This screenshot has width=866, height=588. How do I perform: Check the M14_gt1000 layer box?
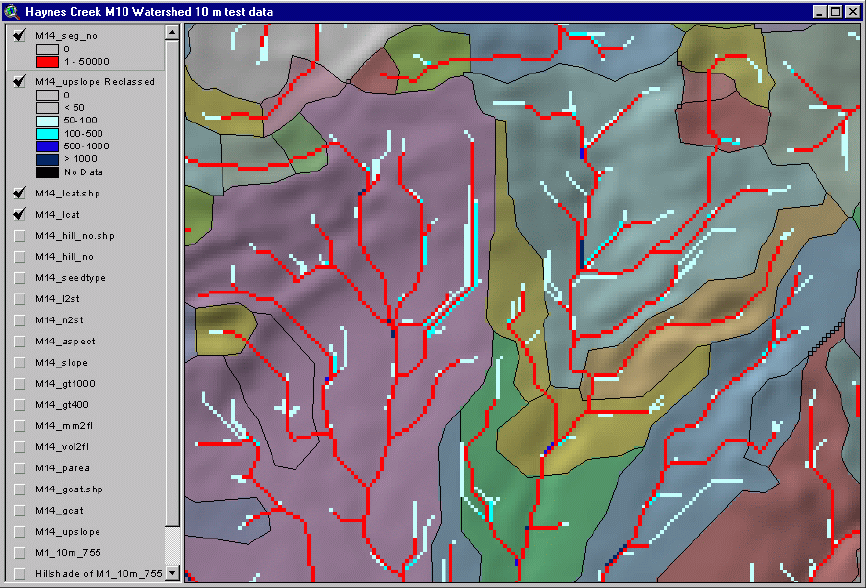tap(20, 384)
